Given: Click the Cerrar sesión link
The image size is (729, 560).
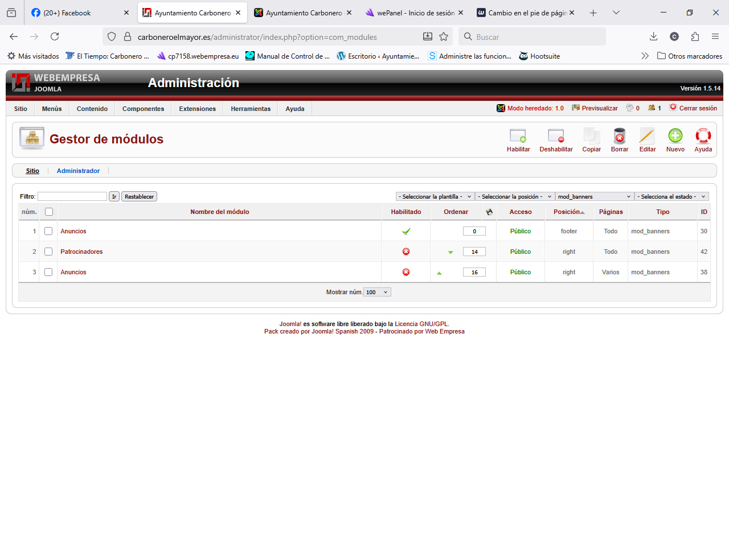Looking at the screenshot, I should pos(698,108).
